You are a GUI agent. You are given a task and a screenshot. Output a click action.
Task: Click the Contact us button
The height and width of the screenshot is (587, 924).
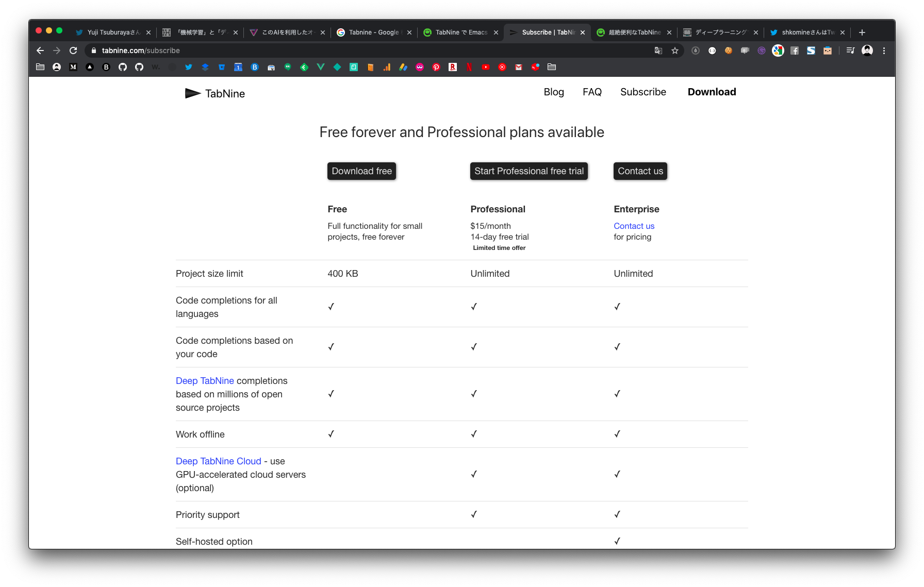click(x=640, y=171)
